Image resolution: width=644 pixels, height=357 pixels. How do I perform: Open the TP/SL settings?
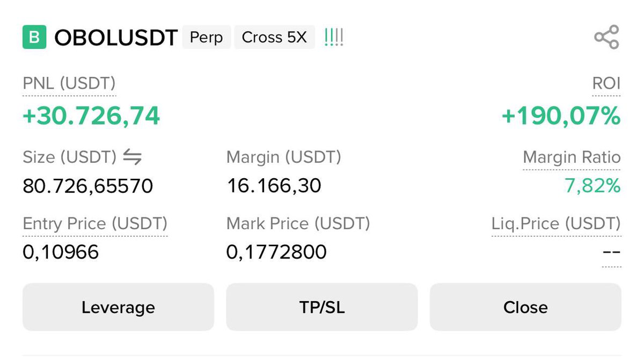click(321, 307)
